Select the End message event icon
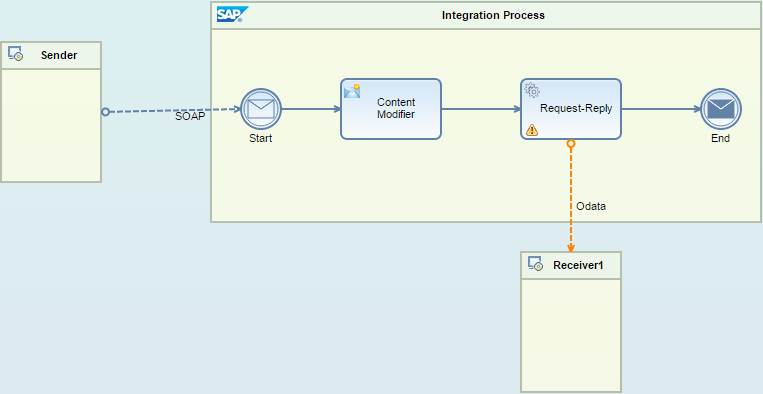The width and height of the screenshot is (763, 394). point(721,109)
